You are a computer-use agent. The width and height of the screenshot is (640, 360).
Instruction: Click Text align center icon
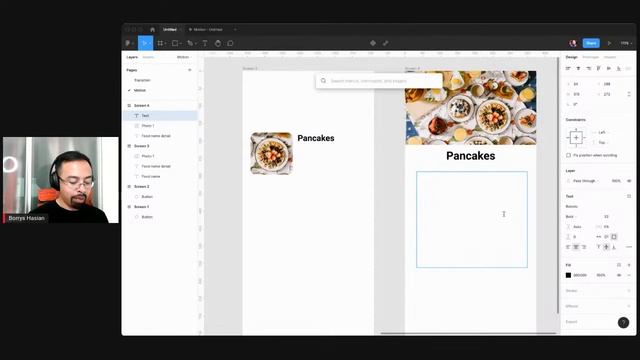pos(576,247)
